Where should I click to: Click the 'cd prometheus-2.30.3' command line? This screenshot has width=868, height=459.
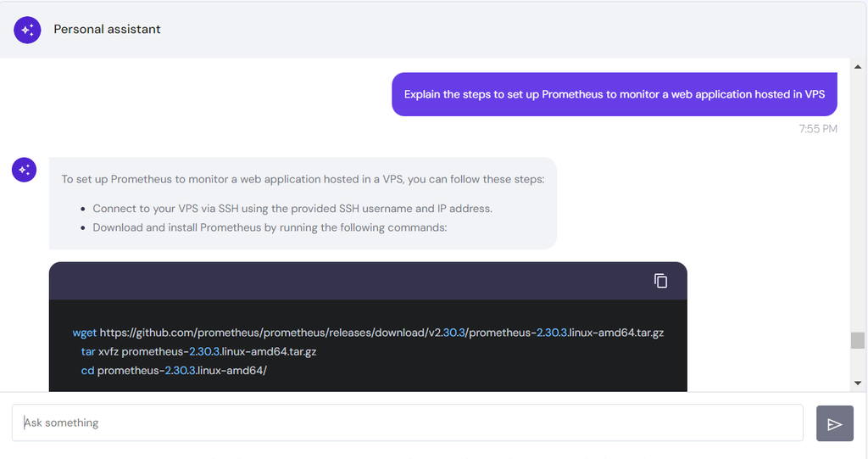coord(174,370)
